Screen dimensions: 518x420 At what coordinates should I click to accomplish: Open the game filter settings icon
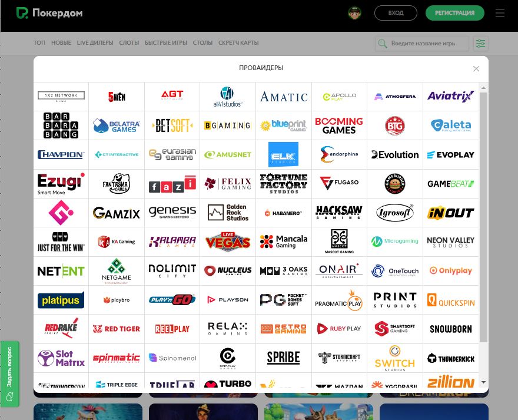pyautogui.click(x=481, y=44)
